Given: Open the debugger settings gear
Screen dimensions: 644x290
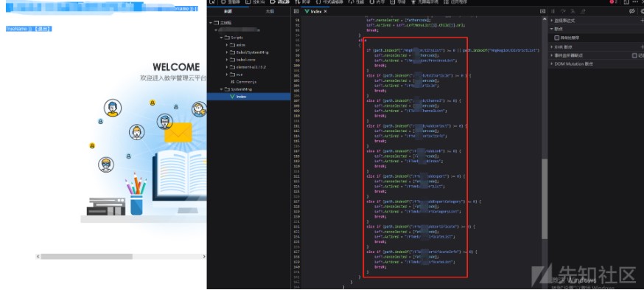Looking at the screenshot, I should (x=642, y=12).
